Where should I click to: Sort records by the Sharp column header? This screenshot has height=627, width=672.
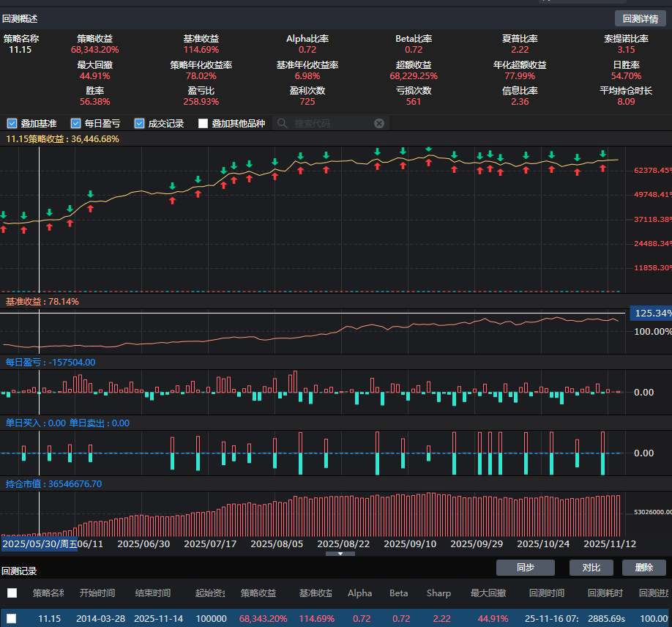(x=438, y=593)
